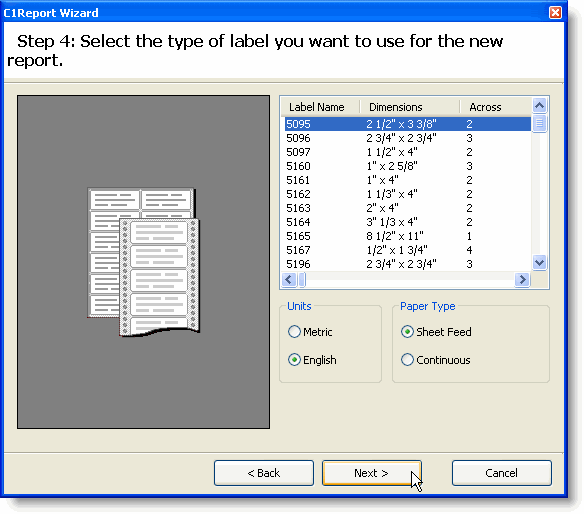Go to the next wizard step

372,473
